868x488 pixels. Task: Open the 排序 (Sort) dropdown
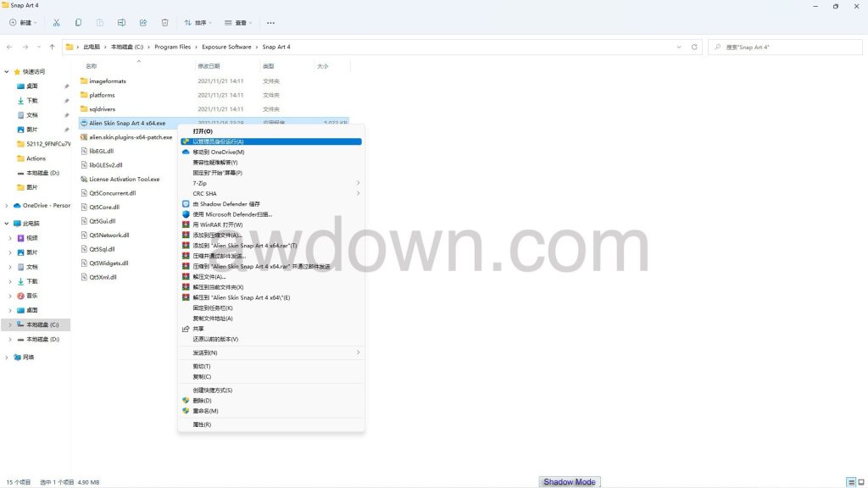(x=198, y=22)
